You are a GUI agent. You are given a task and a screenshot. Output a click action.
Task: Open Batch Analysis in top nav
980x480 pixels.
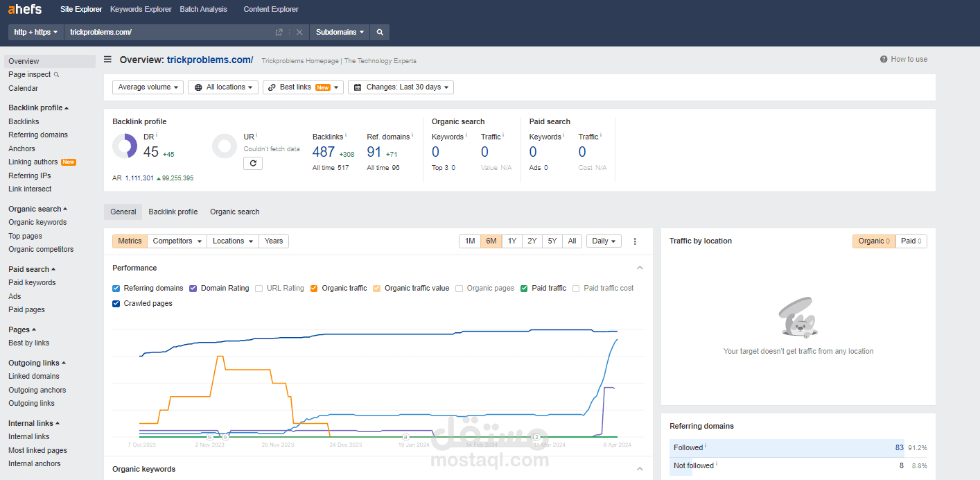[x=203, y=9]
